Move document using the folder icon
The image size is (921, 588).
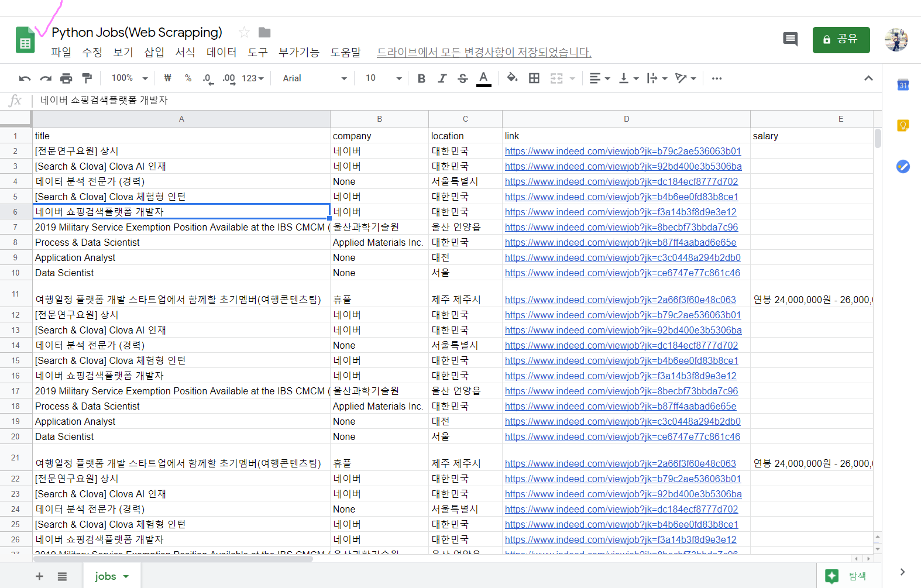coord(264,32)
